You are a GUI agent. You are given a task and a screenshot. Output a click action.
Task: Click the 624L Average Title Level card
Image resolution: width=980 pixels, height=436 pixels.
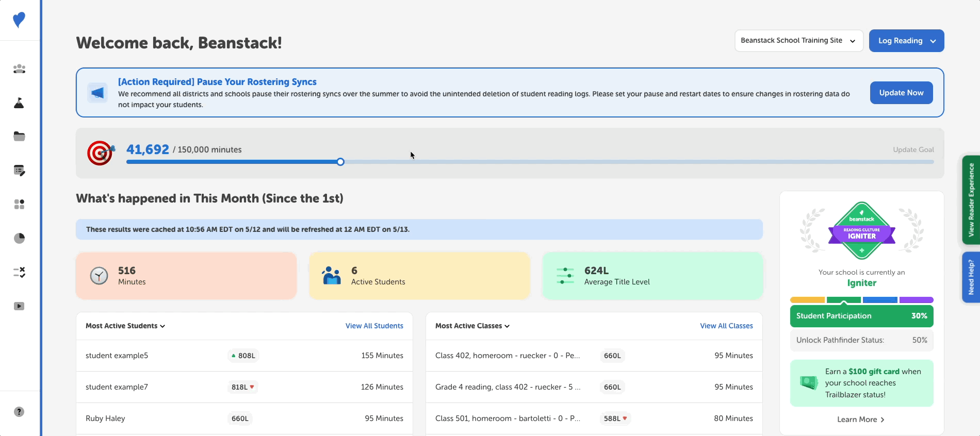click(652, 276)
